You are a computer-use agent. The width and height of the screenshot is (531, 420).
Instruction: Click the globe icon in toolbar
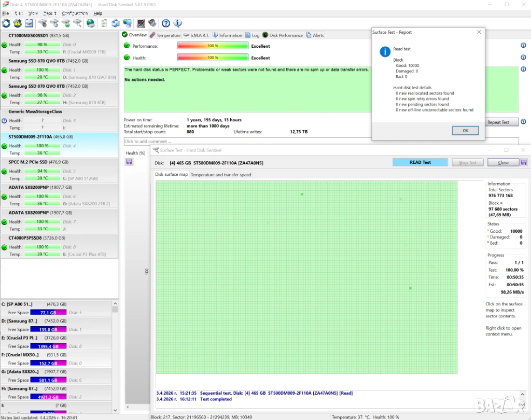[91, 23]
